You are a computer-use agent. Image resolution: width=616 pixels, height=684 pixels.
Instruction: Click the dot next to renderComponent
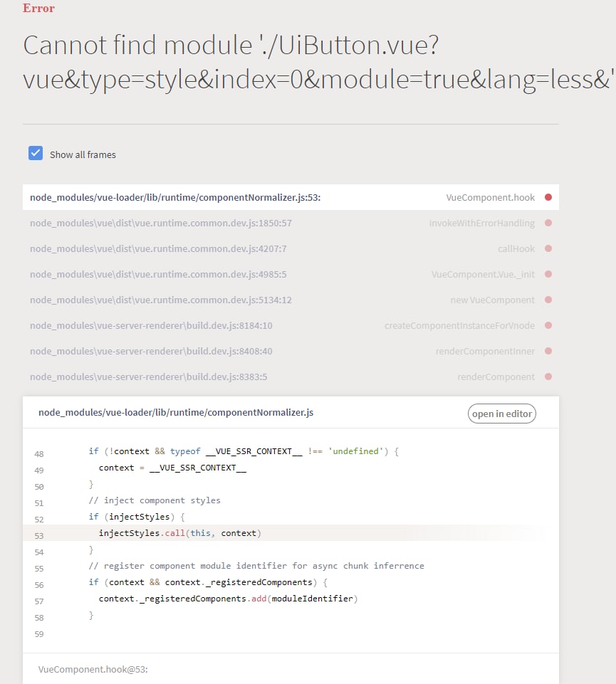pos(548,377)
